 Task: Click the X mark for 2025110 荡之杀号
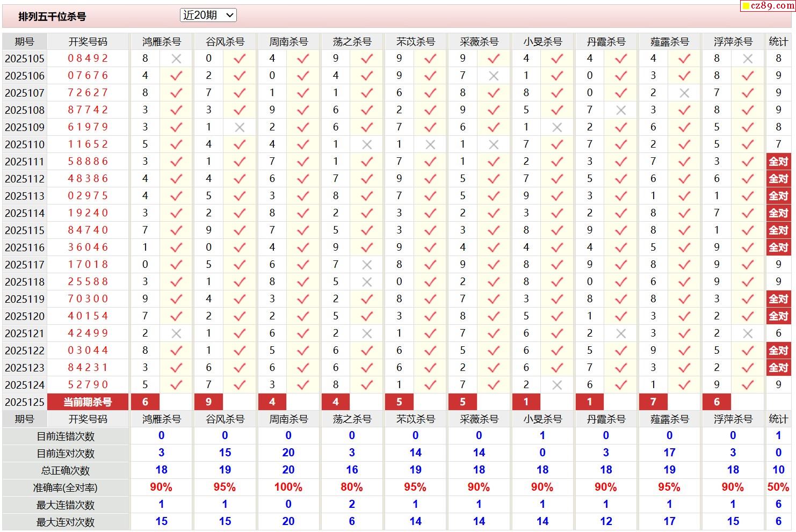tap(367, 144)
